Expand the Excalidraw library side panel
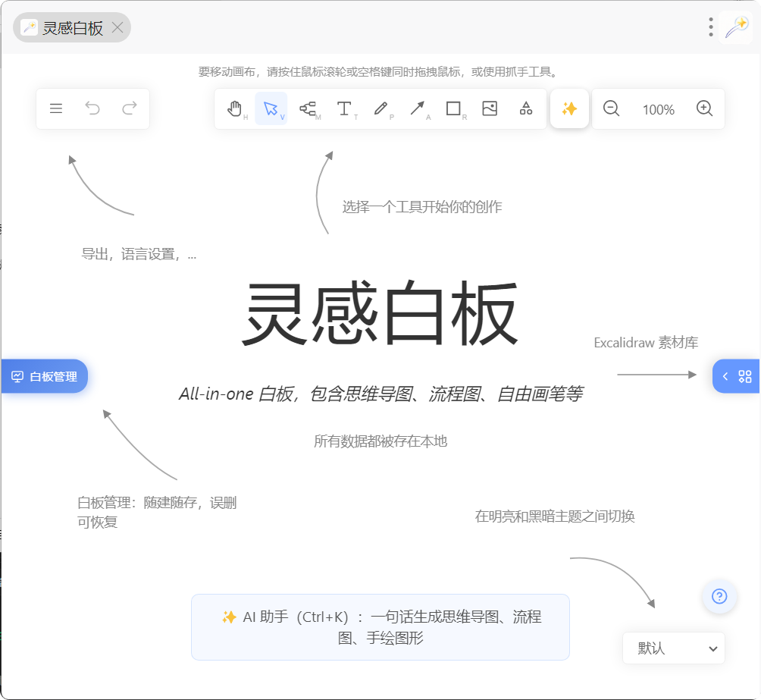Screen dimensions: 761x700 [736, 376]
